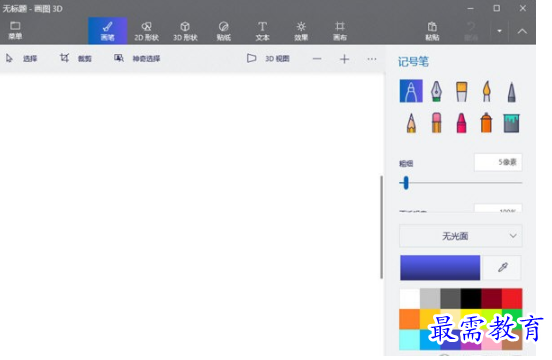This screenshot has width=552, height=360.
Task: Open the Text (文本) tab
Action: [262, 31]
